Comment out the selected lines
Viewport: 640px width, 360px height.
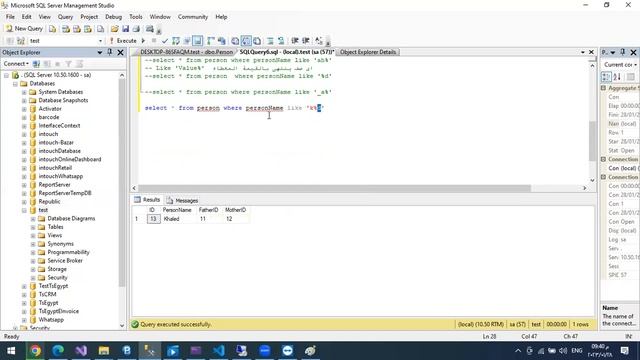(270, 41)
